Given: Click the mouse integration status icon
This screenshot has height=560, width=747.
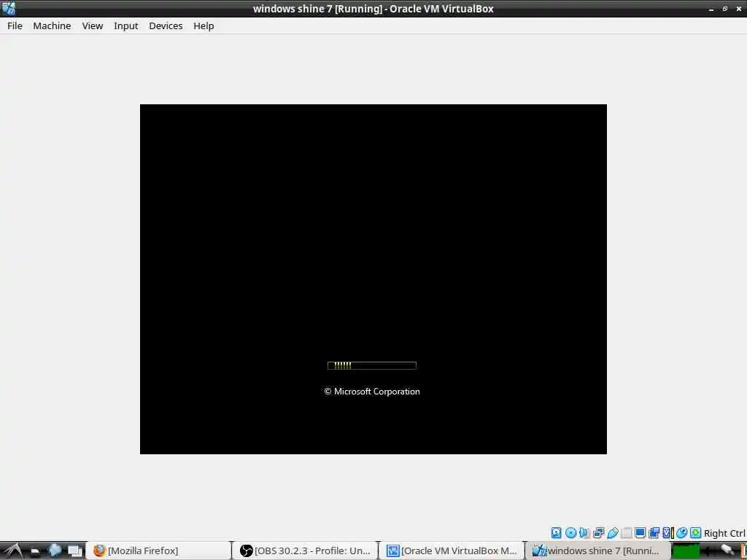Looking at the screenshot, I should click(682, 533).
